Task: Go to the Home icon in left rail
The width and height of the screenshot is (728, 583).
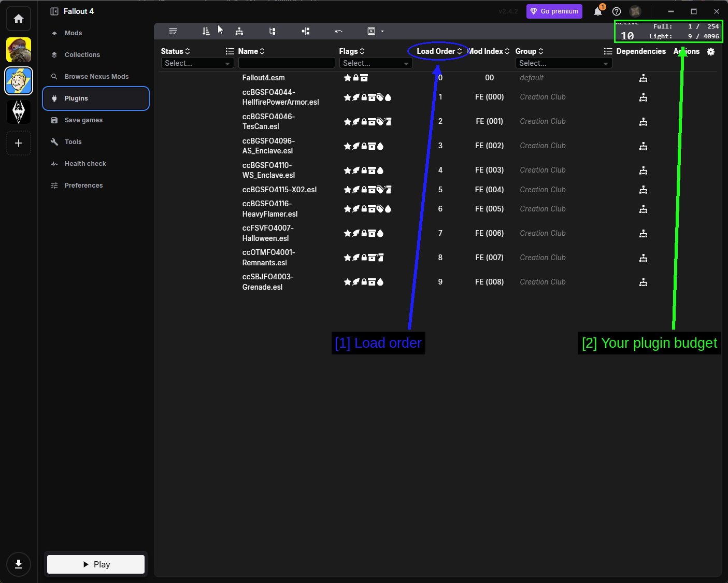Action: pyautogui.click(x=19, y=19)
